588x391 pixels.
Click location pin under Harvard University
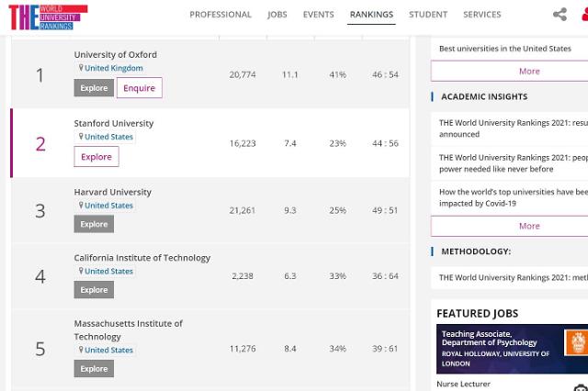(x=81, y=206)
